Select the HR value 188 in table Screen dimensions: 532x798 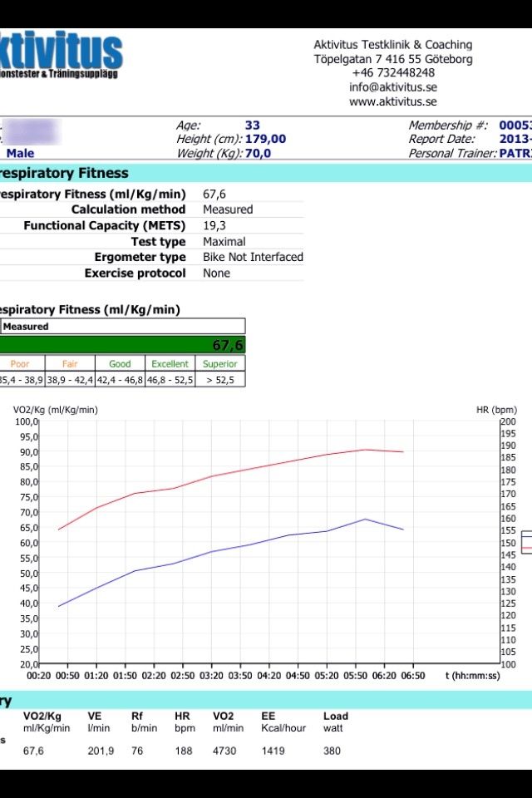click(x=183, y=751)
